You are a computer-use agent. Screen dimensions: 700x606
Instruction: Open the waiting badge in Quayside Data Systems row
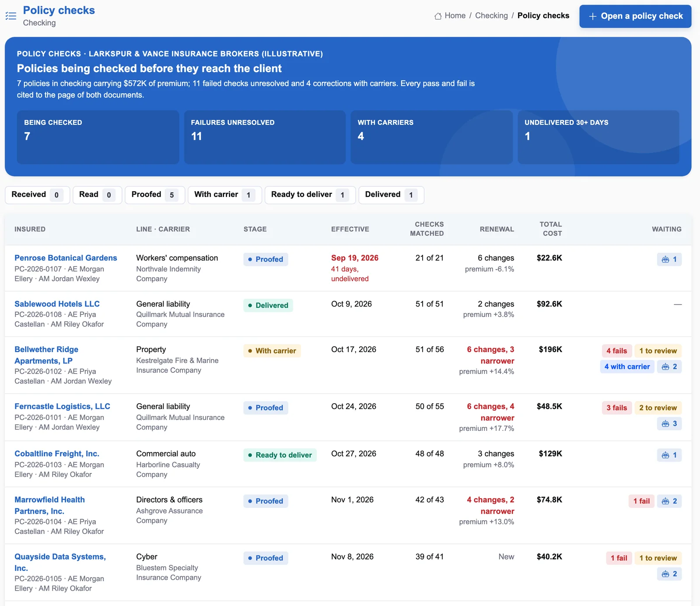669,574
